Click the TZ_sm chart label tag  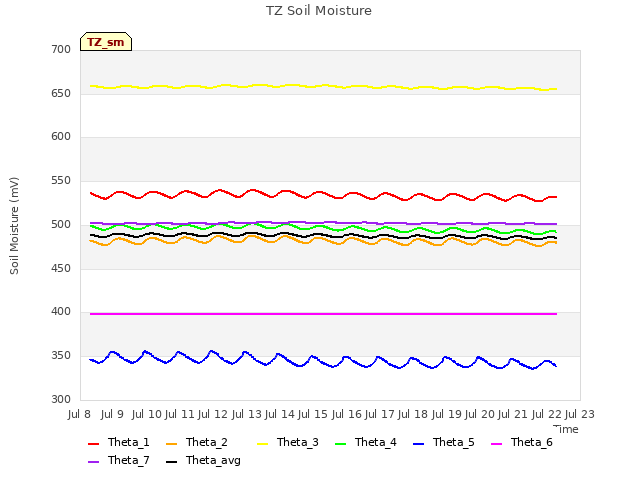(x=106, y=42)
